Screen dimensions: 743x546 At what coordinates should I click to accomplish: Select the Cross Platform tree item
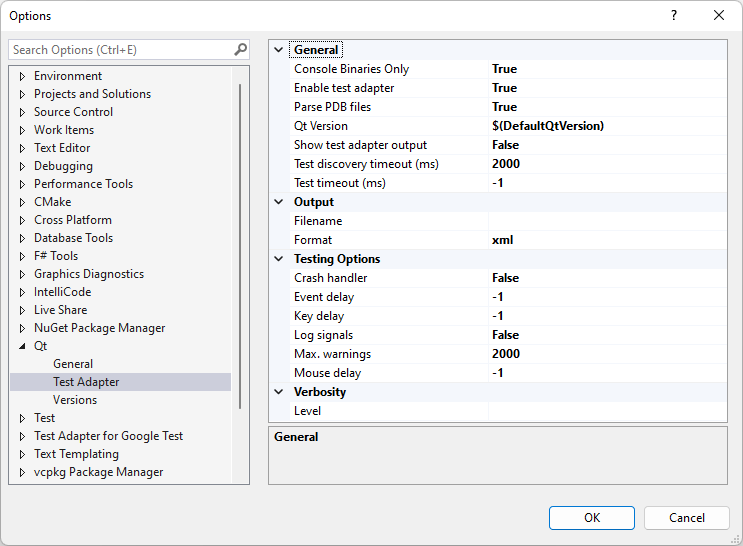(73, 220)
